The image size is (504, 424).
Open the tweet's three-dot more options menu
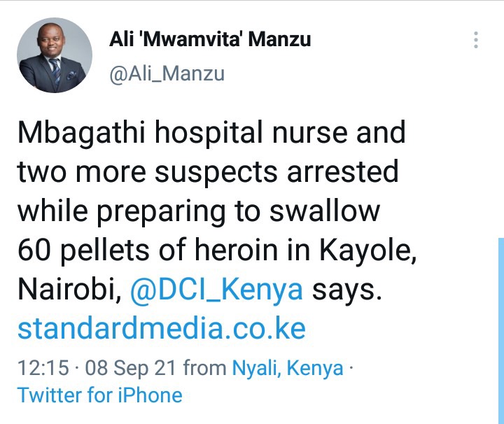pyautogui.click(x=476, y=40)
